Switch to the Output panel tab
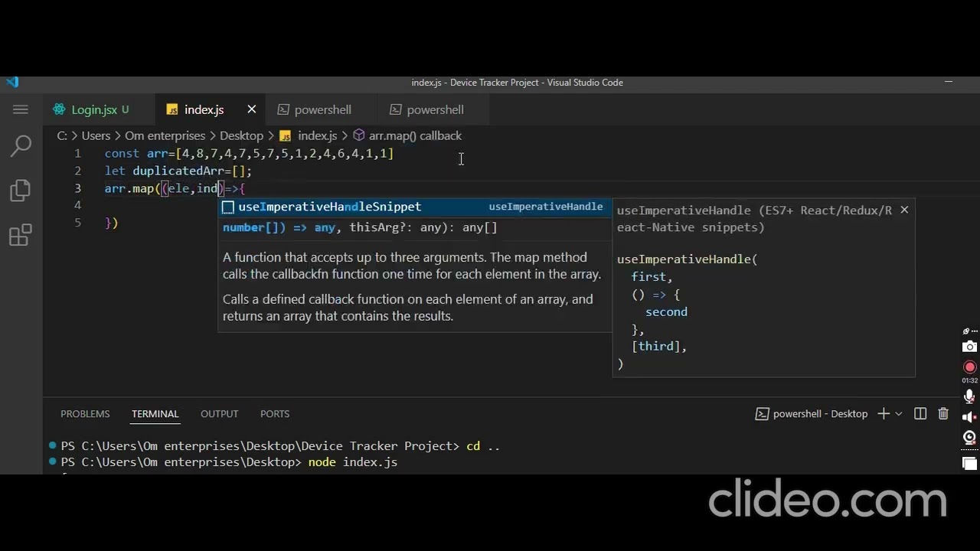The width and height of the screenshot is (980, 551). (219, 413)
